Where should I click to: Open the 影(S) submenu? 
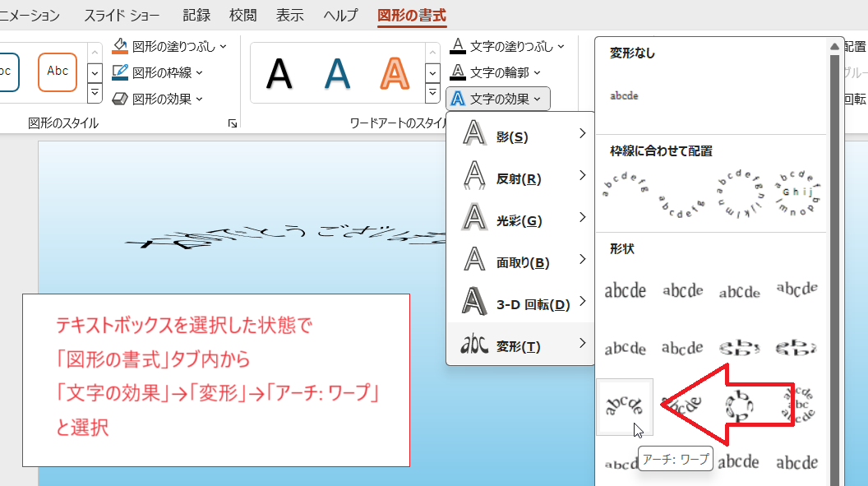tap(520, 134)
